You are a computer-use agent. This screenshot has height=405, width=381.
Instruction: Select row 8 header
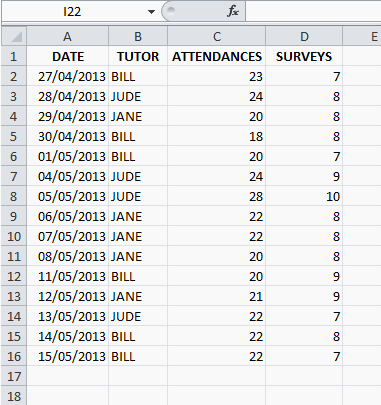pyautogui.click(x=14, y=196)
